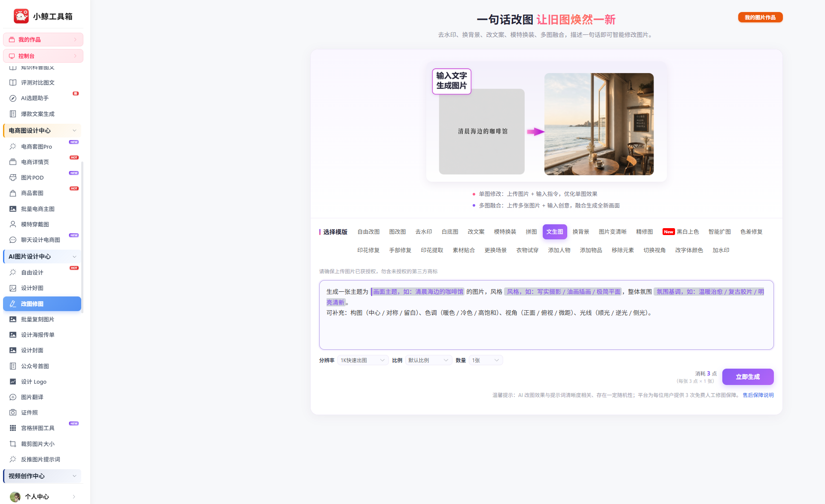Collapse the 电商图设计中心 section
The width and height of the screenshot is (825, 504).
pyautogui.click(x=74, y=131)
